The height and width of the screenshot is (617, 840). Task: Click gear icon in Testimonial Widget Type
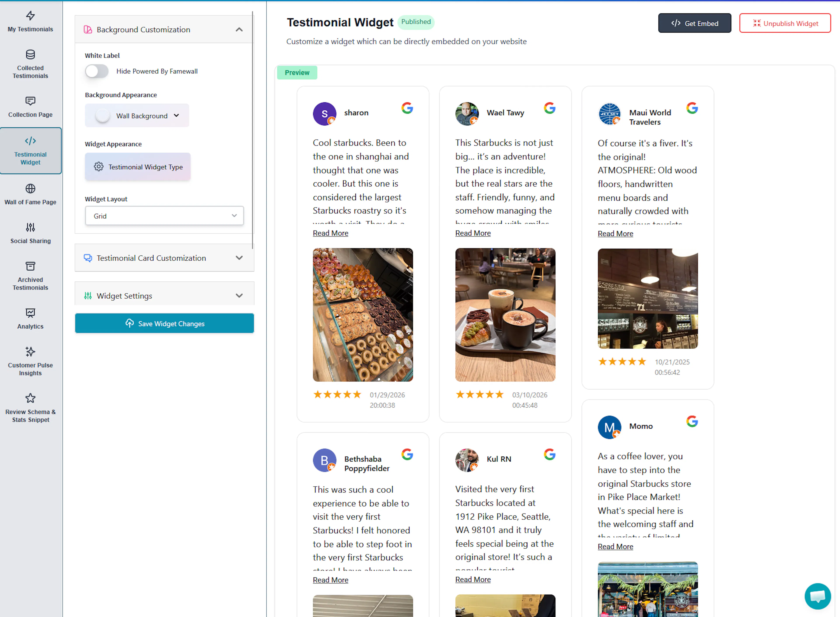point(99,167)
